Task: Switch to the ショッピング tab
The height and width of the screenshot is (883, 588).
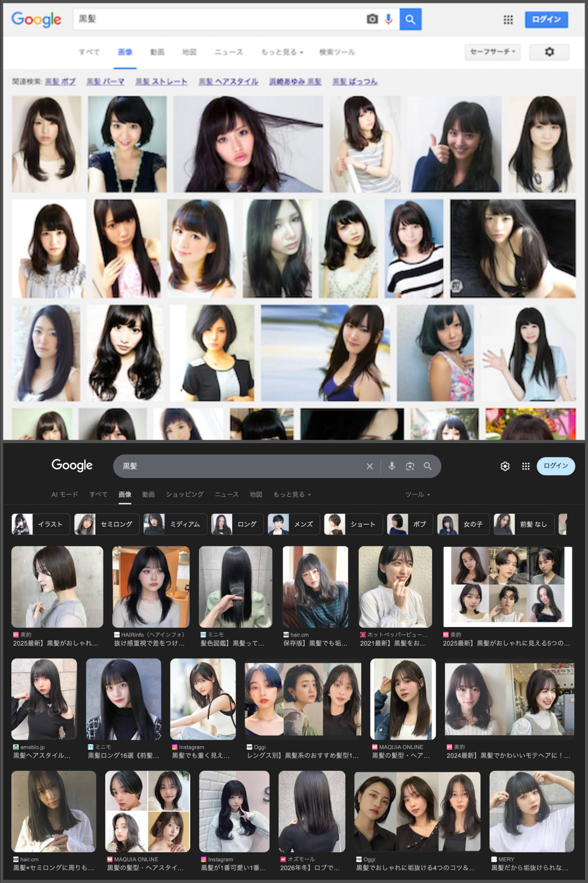Action: coord(185,495)
